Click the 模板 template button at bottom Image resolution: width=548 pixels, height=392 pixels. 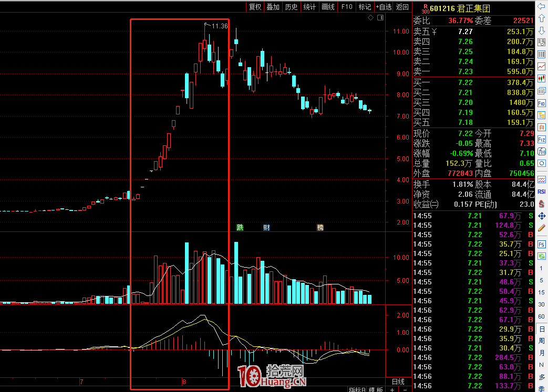pyautogui.click(x=376, y=389)
